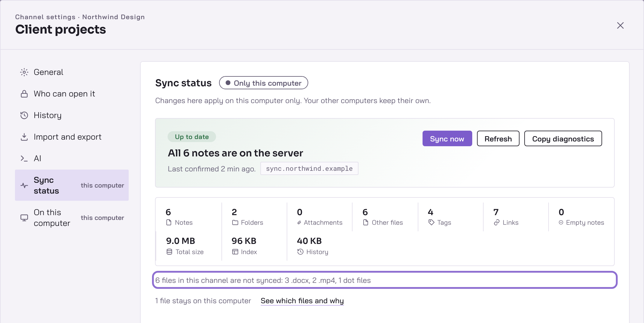The height and width of the screenshot is (323, 644).
Task: Select the History label in the sidebar
Action: click(x=48, y=115)
